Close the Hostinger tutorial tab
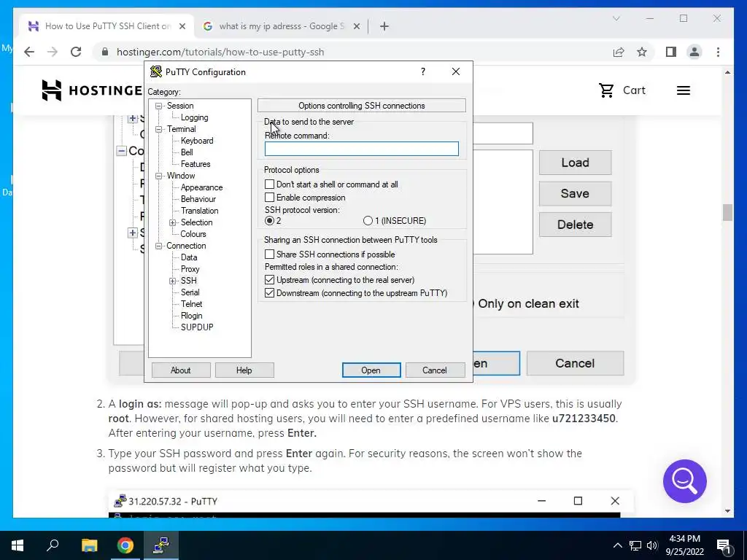747x560 pixels. tap(182, 26)
